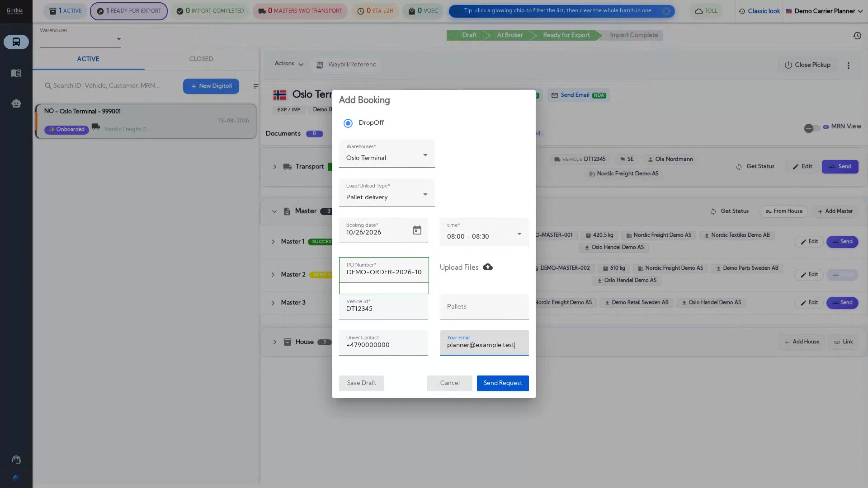Open Demo Carrier Planner user menu

pos(825,11)
